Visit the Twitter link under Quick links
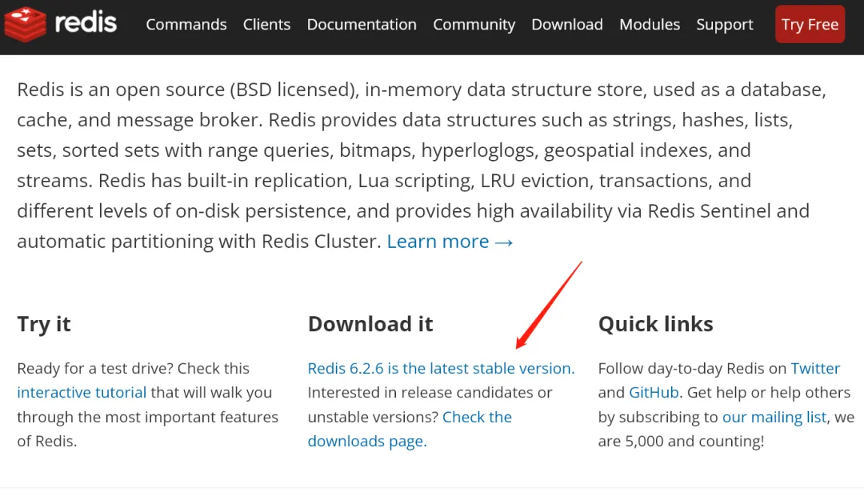The width and height of the screenshot is (864, 504). tap(815, 369)
